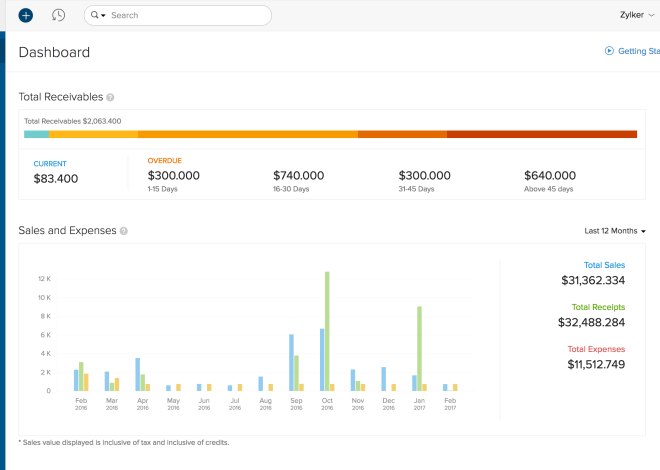The height and width of the screenshot is (470, 660).
Task: Click the Getting Started play icon
Action: [x=609, y=51]
